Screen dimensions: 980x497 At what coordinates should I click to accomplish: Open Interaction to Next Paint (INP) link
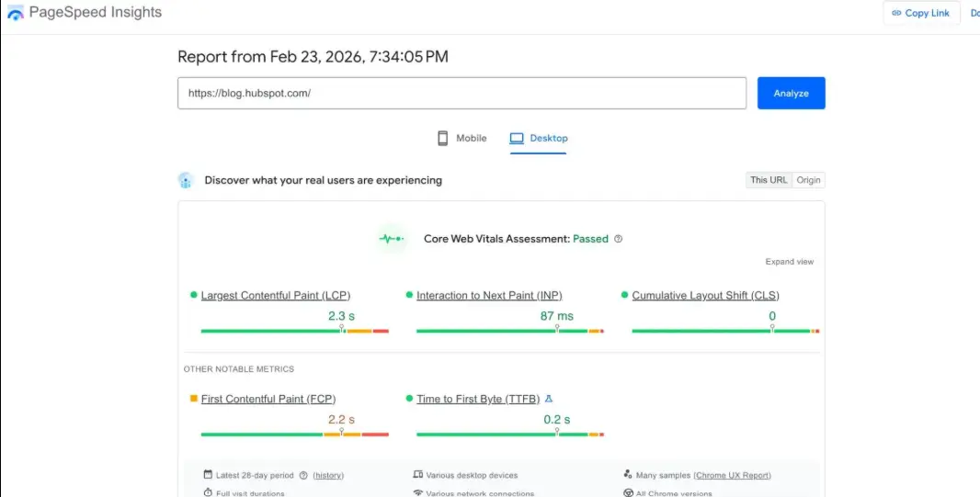[489, 295]
